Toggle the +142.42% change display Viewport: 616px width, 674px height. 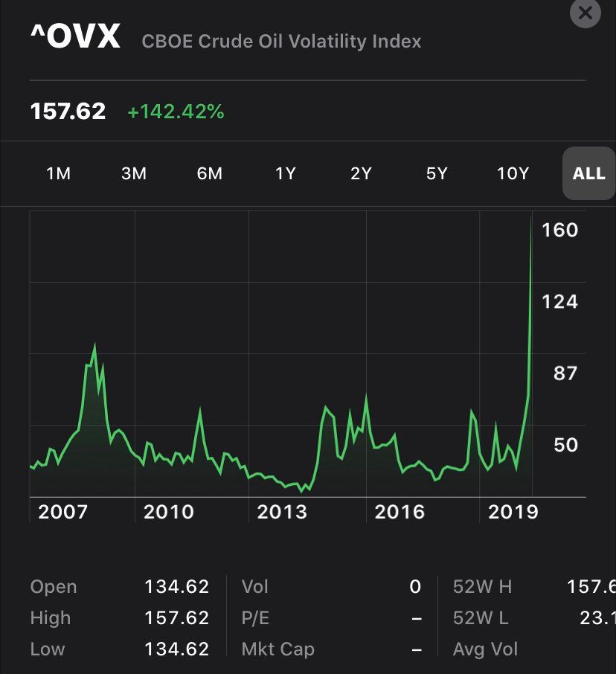click(176, 112)
